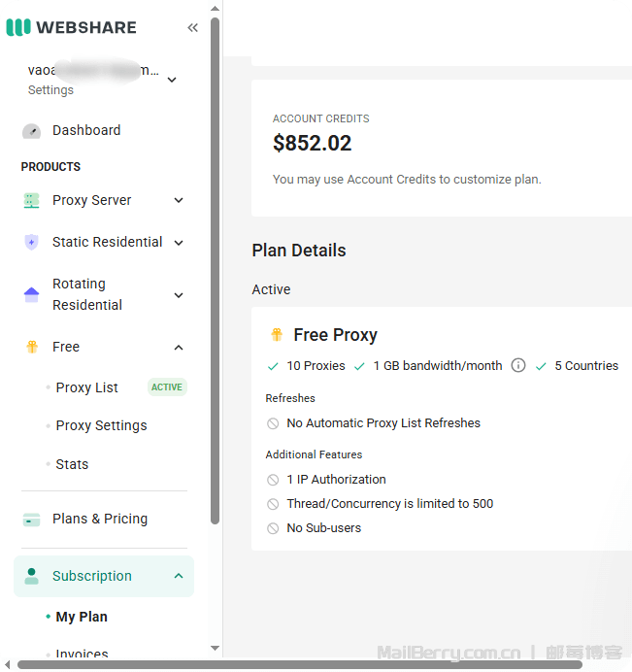Open Proxy Settings page
Screen dimensions: 632x672
click(101, 425)
